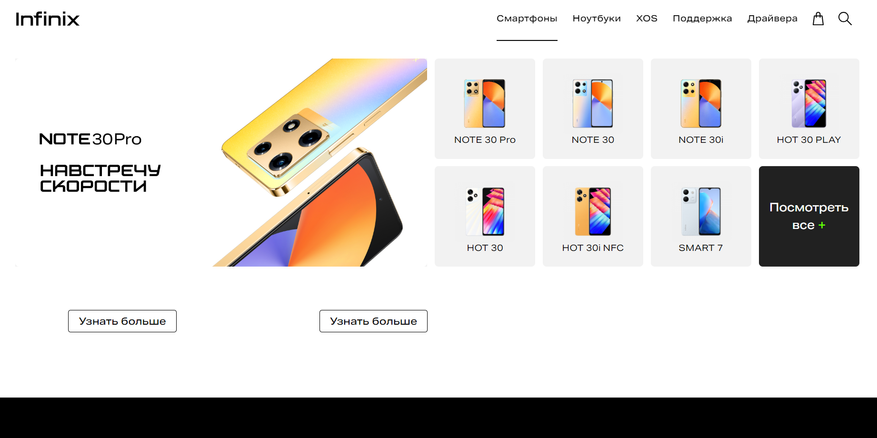The height and width of the screenshot is (438, 877).
Task: Click the НАВСТРЕЧУ СКОРОСТИ banner headline
Action: (x=100, y=178)
